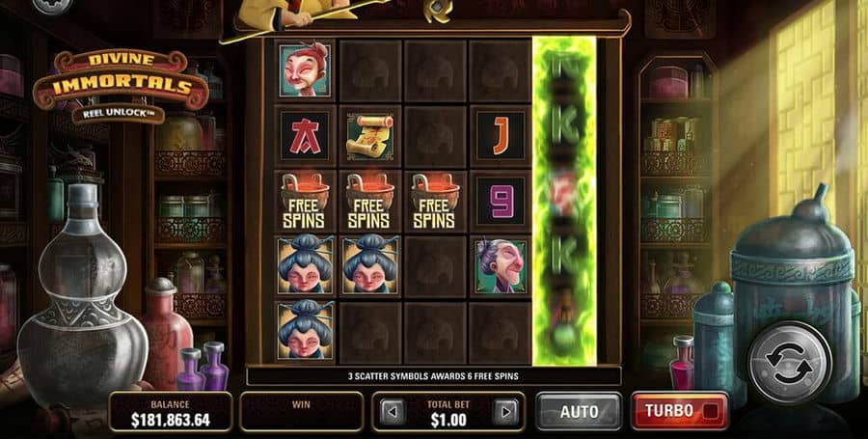Click the purple 9 symbol
Viewport: 868px width, 439px height.
point(501,201)
